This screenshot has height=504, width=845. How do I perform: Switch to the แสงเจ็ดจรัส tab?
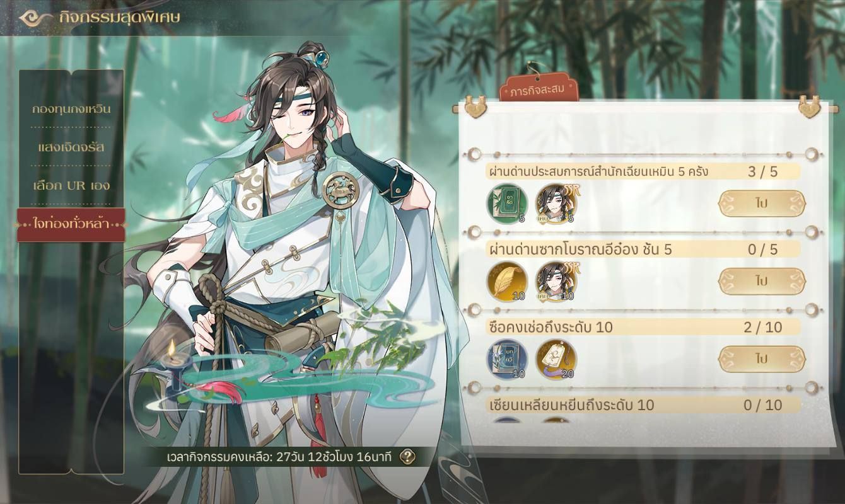(x=71, y=147)
